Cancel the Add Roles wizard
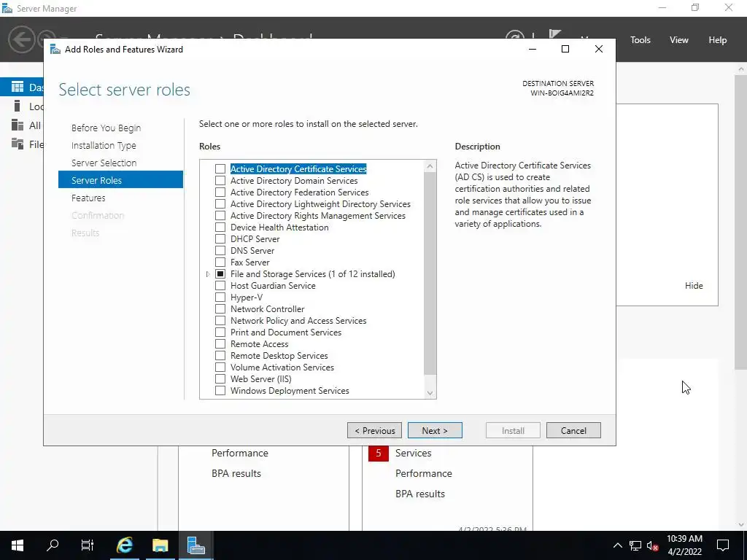This screenshot has width=747, height=560. [573, 430]
